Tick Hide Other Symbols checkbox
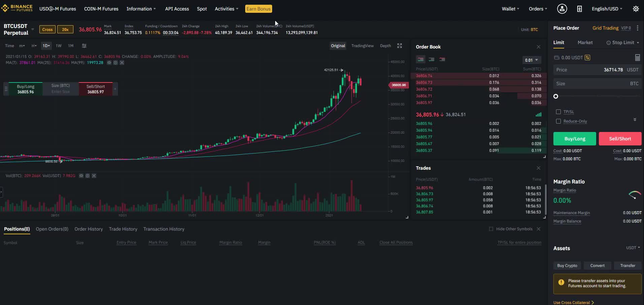The image size is (644, 305). 491,229
